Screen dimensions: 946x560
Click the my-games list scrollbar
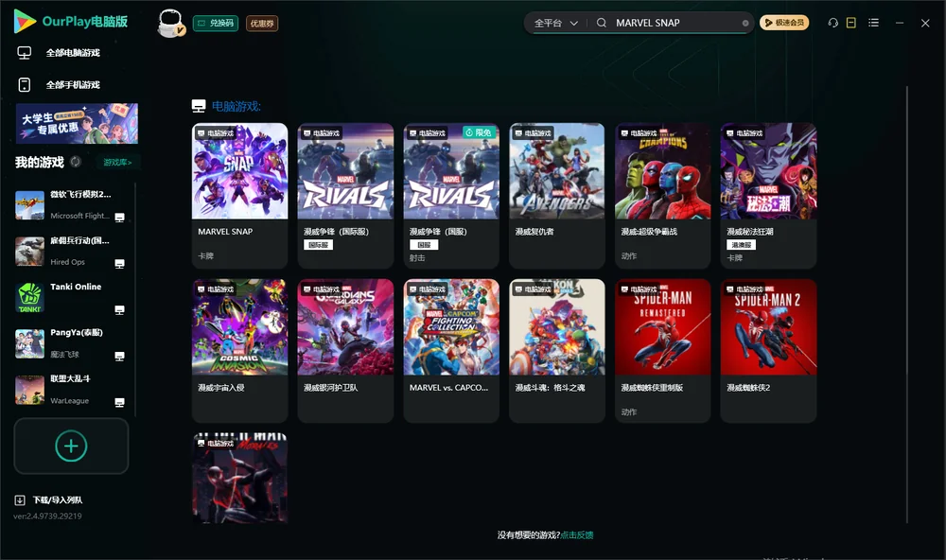click(135, 300)
